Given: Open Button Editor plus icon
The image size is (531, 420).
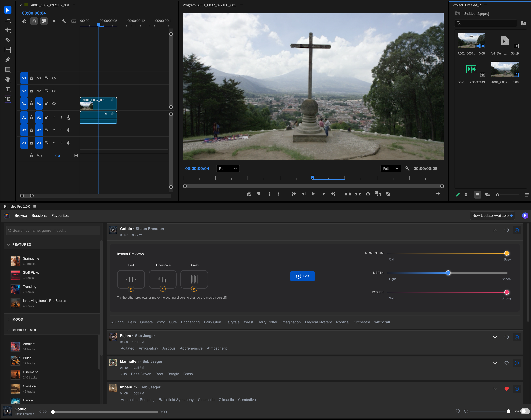Looking at the screenshot, I should pos(438,194).
